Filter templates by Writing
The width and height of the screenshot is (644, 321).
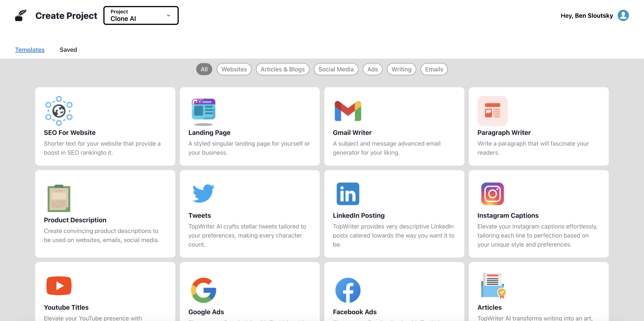tap(401, 69)
